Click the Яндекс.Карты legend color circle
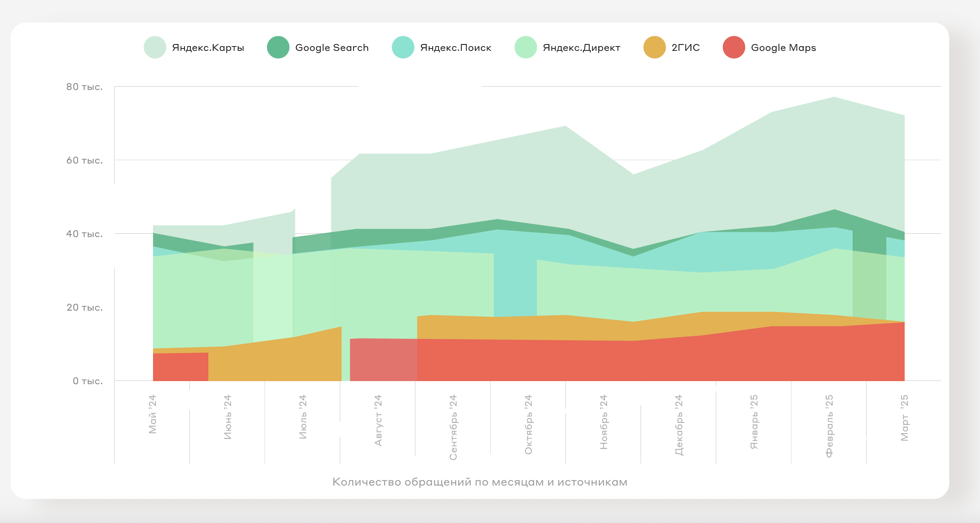Screen dimensions: 980x523 point(155,47)
